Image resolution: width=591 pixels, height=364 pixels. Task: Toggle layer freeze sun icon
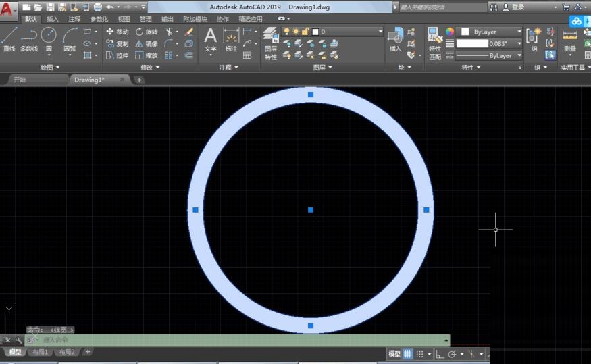[296, 32]
